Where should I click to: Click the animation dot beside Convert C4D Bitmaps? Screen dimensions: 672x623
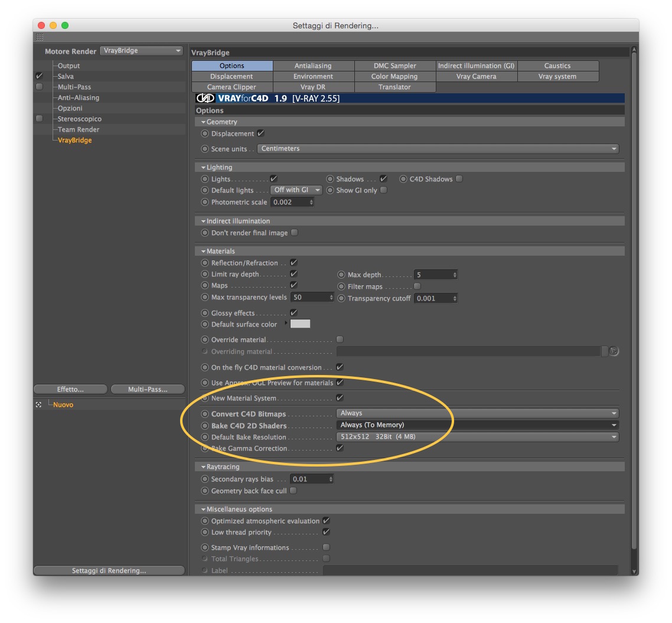point(205,414)
